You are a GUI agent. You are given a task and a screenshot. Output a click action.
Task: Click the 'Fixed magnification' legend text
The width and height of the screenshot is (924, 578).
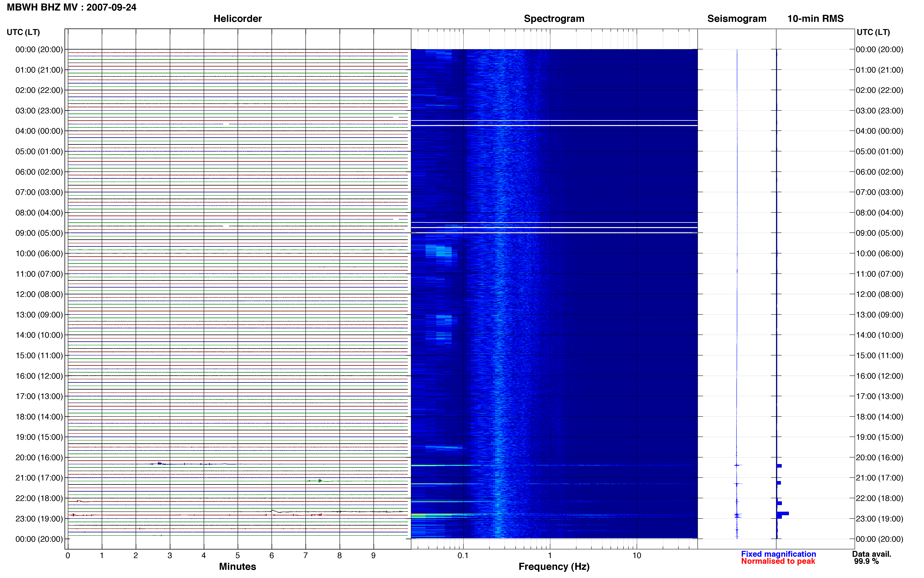(778, 554)
